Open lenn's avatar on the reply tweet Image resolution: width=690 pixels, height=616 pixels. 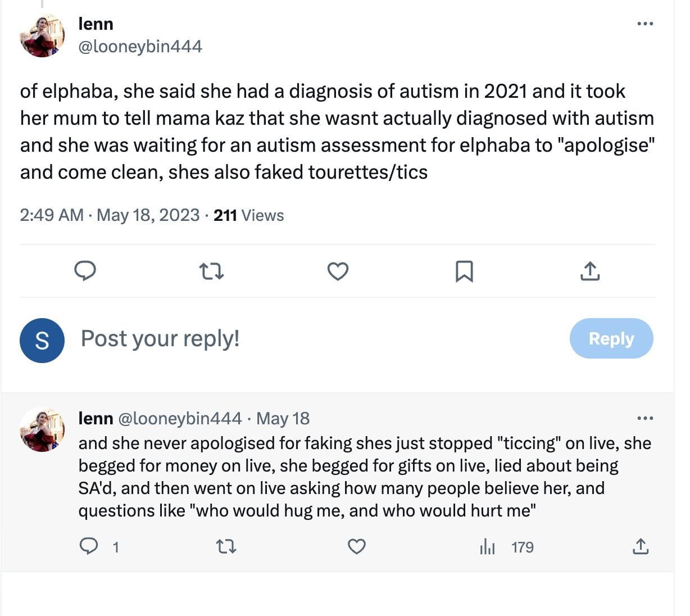tap(42, 429)
